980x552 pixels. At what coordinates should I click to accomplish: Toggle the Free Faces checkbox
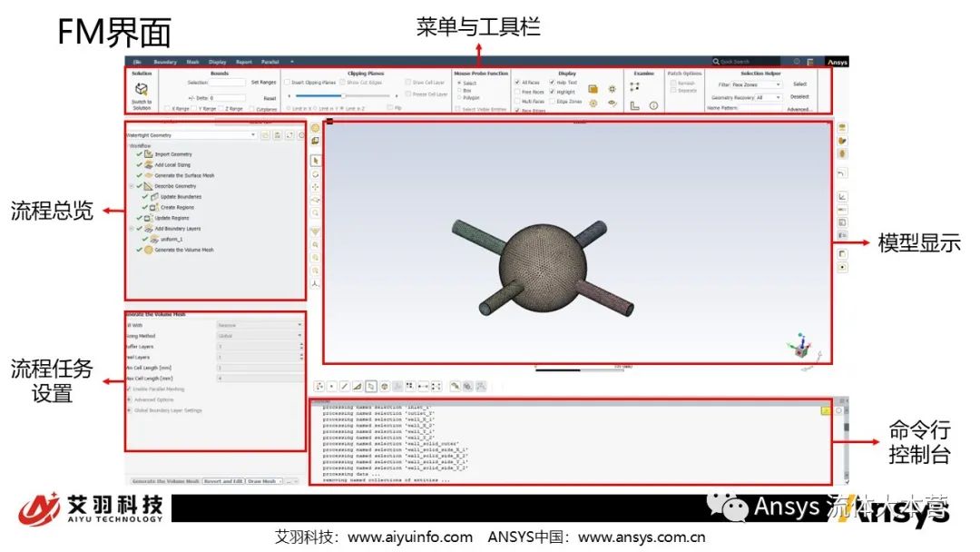tap(517, 92)
